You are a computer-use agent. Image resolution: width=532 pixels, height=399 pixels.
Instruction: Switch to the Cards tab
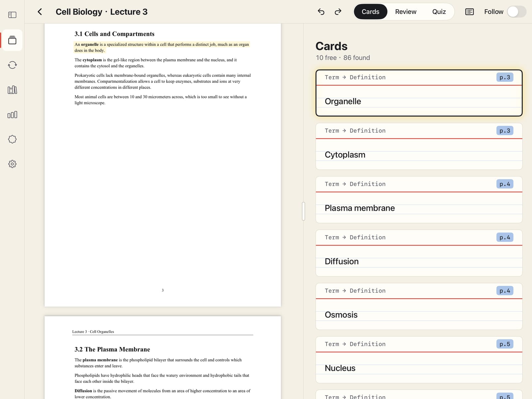coord(370,12)
